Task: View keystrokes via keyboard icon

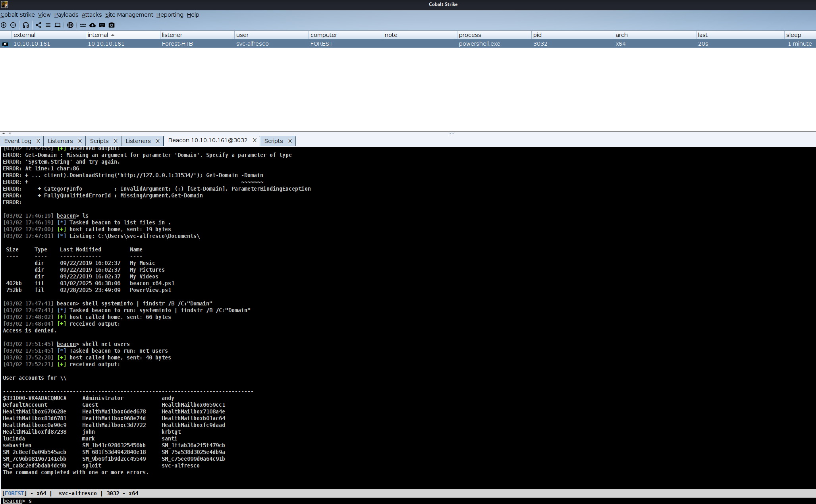Action: tap(102, 25)
